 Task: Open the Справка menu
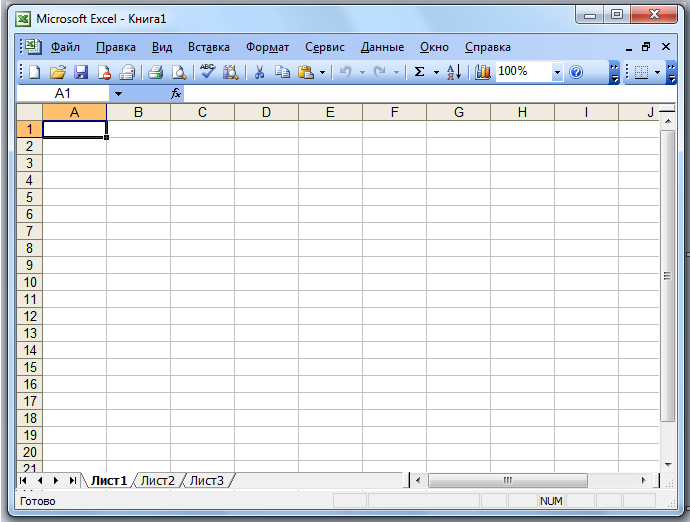[488, 47]
